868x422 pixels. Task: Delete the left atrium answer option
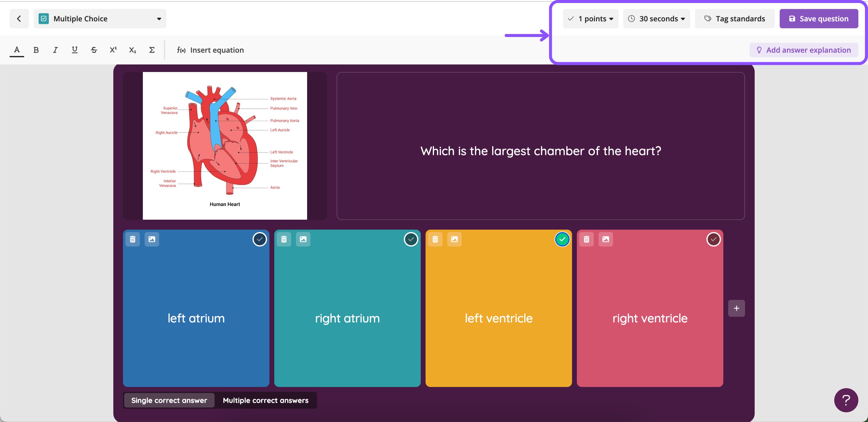point(133,239)
